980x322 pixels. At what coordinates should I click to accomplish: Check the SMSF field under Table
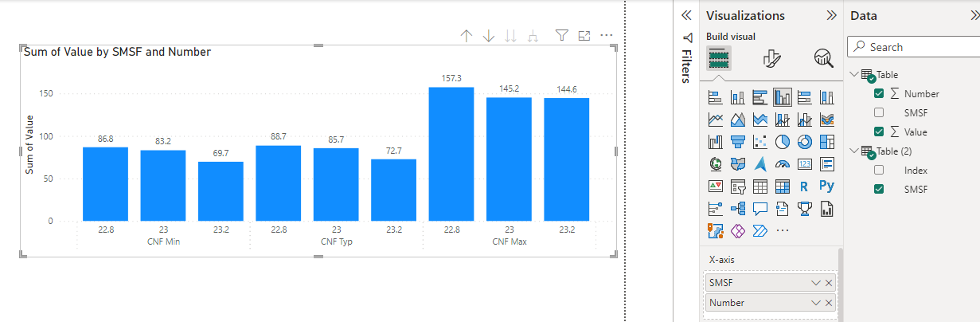coord(879,112)
